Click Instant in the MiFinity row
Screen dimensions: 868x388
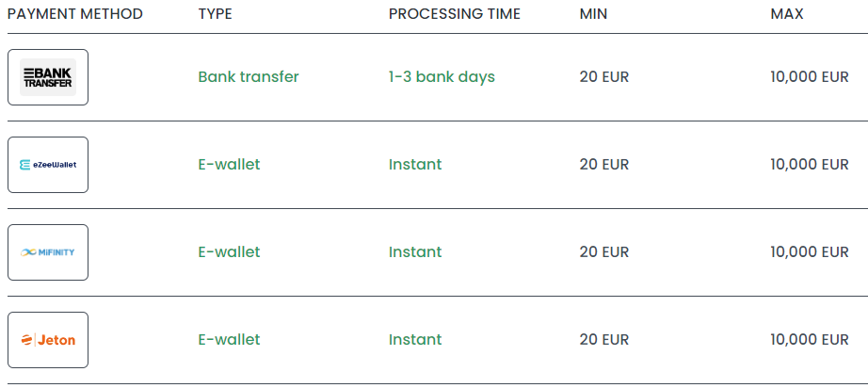tap(415, 251)
